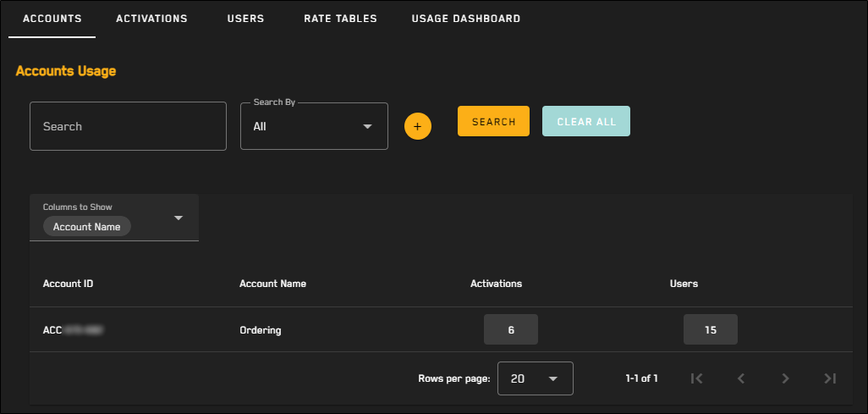Change the Rows per page dropdown

tap(536, 378)
